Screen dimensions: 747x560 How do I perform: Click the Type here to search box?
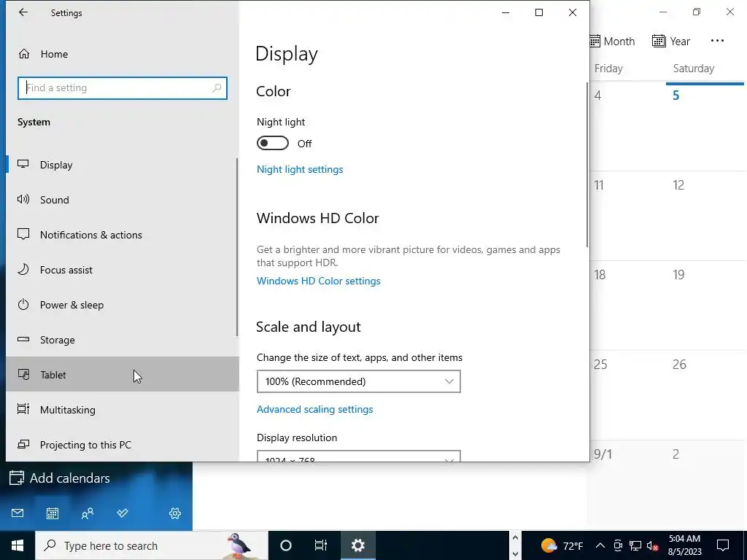(x=152, y=545)
